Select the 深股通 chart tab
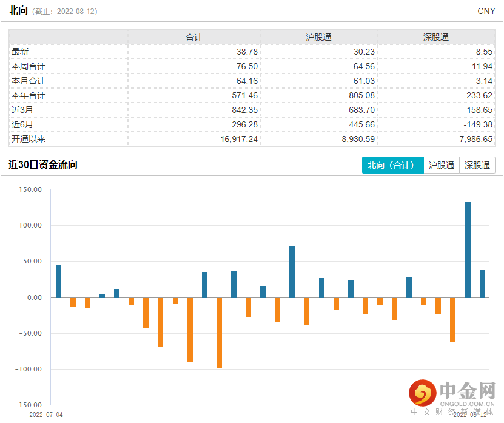 (x=477, y=165)
